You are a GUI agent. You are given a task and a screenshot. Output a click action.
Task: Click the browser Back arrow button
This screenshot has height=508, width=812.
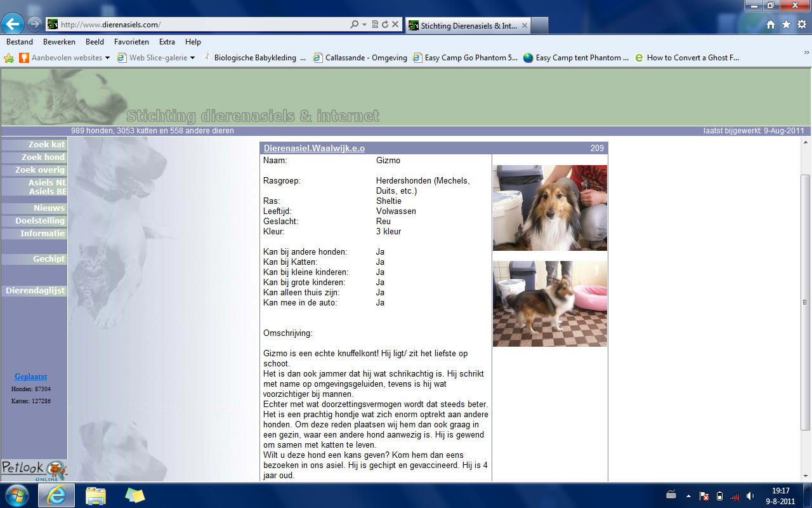click(13, 24)
